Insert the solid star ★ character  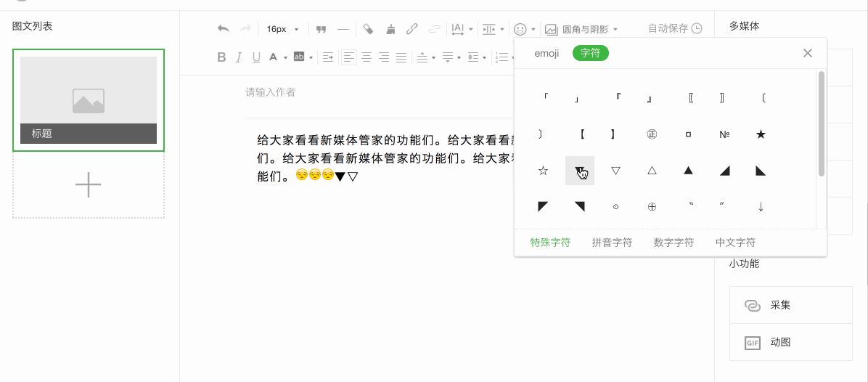pyautogui.click(x=761, y=134)
